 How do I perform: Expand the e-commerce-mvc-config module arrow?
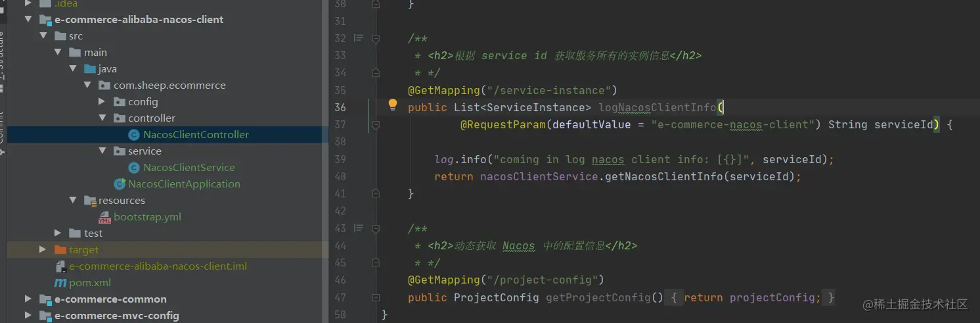pyautogui.click(x=28, y=316)
